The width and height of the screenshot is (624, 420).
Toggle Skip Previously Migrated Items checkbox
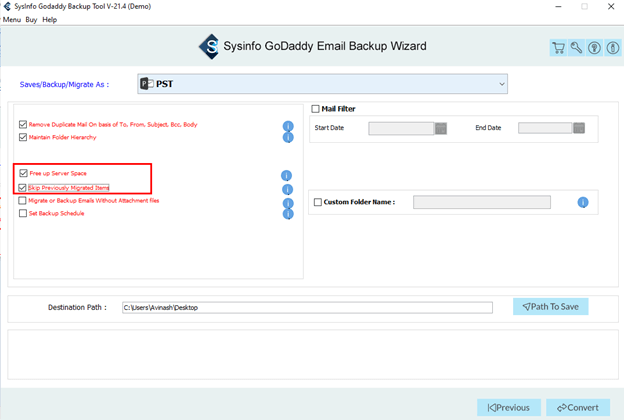click(x=22, y=188)
